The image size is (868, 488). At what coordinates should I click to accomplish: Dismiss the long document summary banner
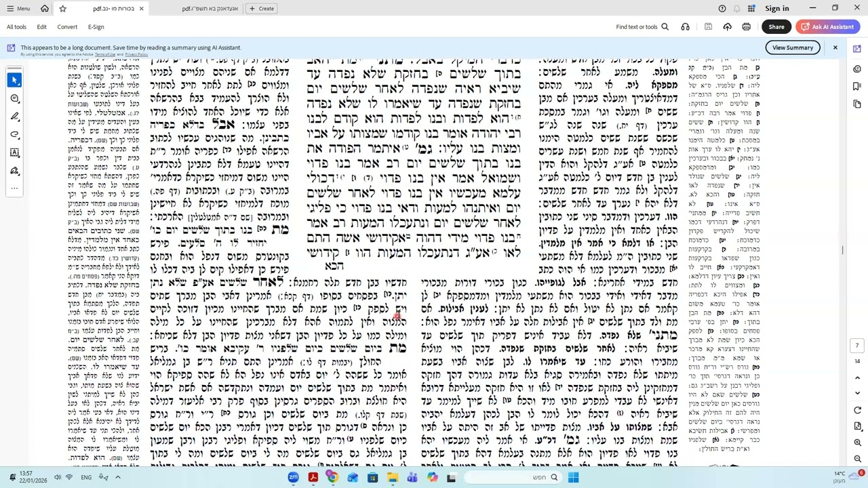[835, 47]
